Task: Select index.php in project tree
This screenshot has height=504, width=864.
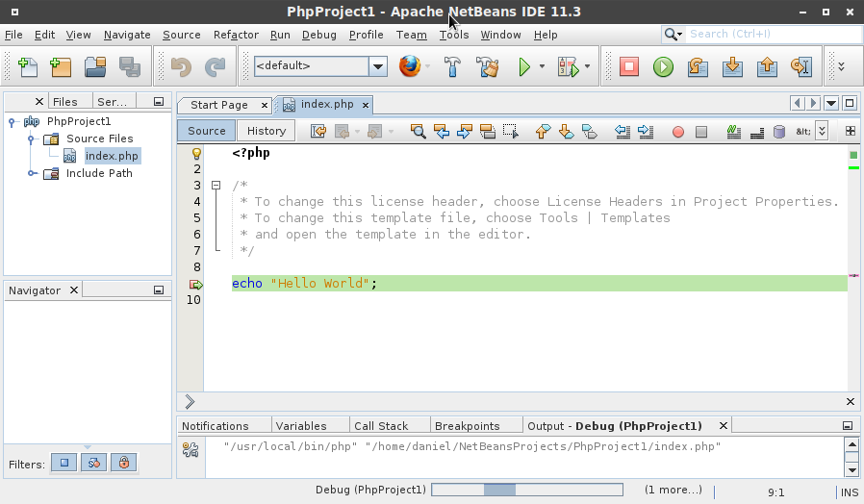Action: click(112, 156)
